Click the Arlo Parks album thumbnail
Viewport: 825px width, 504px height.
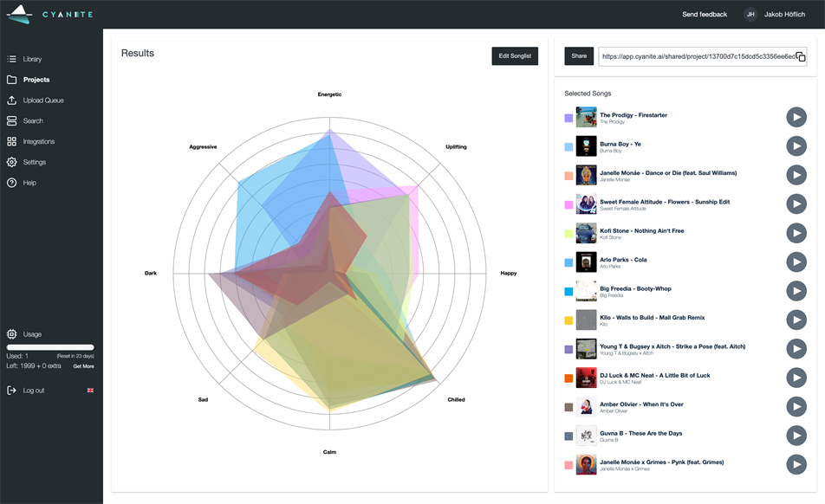[x=586, y=262]
